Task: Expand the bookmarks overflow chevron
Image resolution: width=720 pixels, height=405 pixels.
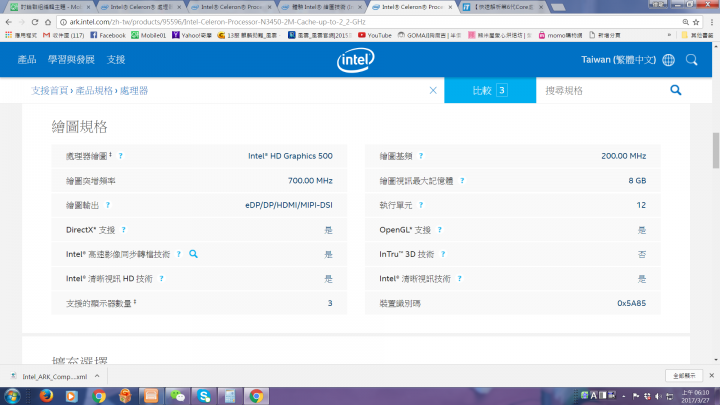Action: 669,35
